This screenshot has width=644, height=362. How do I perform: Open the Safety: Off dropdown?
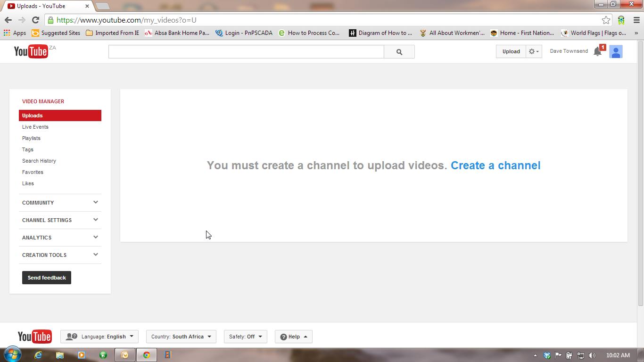245,337
